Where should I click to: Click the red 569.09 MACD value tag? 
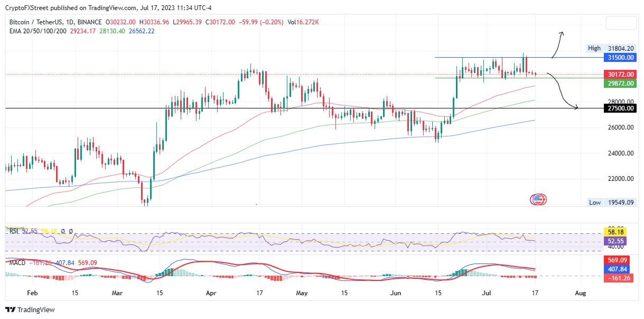coord(619,260)
